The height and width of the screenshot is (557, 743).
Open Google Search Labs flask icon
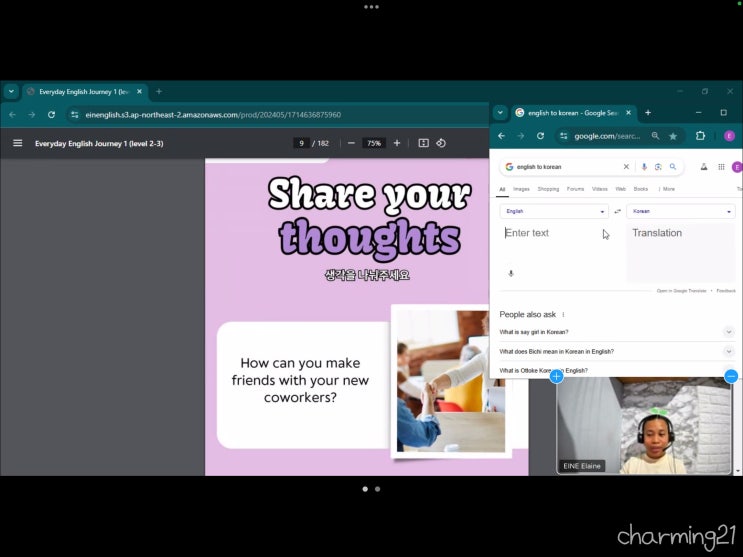click(704, 167)
